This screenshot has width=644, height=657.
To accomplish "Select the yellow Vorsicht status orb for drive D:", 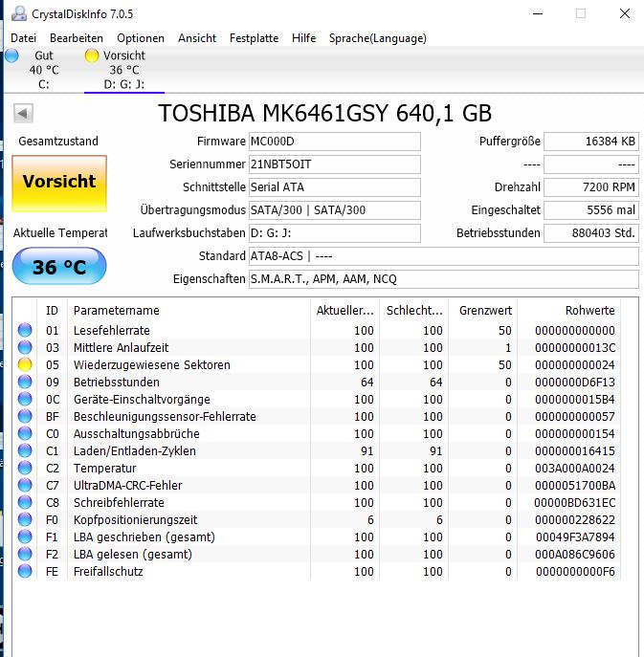I will 92,55.
